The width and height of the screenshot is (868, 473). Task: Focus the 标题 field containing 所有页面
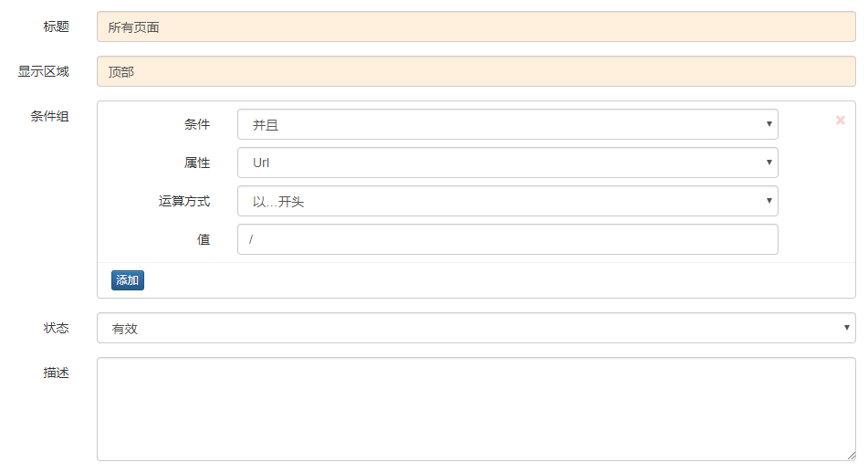coord(476,26)
